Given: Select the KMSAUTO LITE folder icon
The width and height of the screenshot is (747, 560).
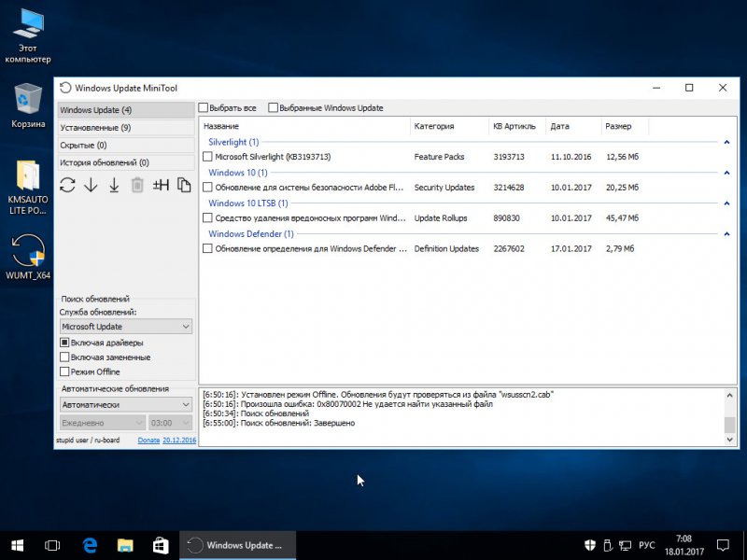Looking at the screenshot, I should click(28, 188).
